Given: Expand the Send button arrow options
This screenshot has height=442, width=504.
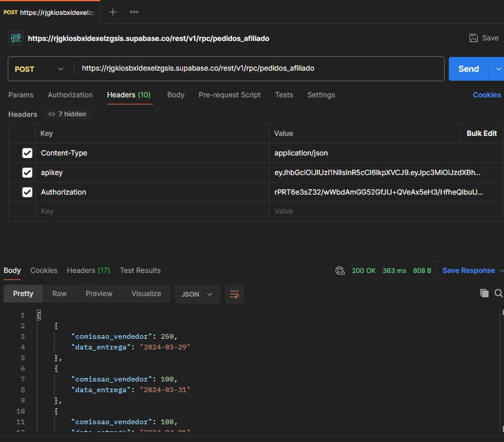Looking at the screenshot, I should click(497, 69).
